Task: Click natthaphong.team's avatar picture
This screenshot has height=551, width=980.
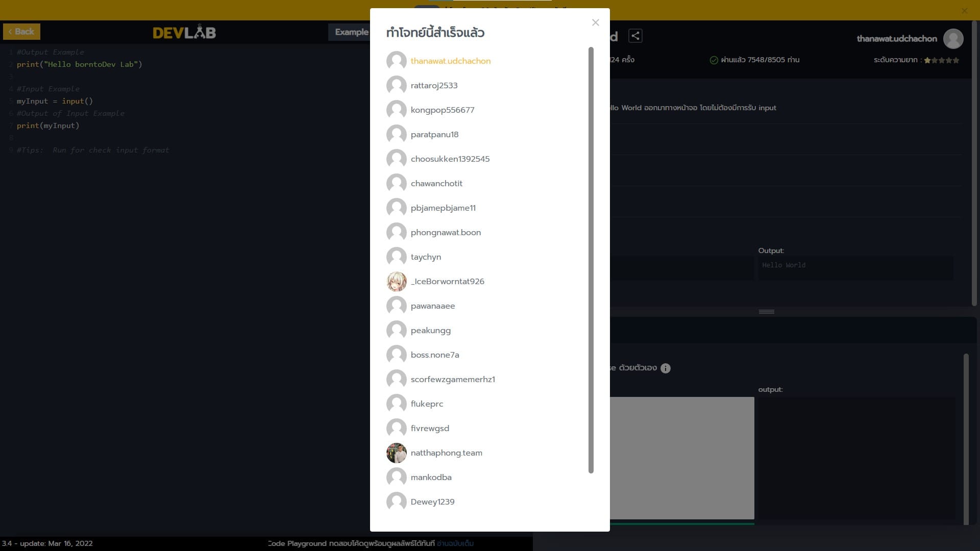Action: 396,453
